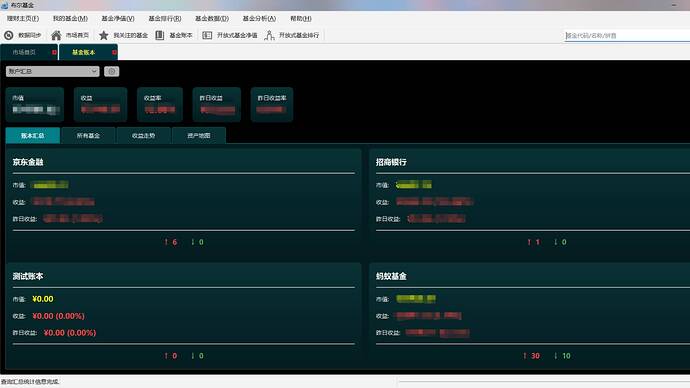Open 开放式基金排行 ranking icon
This screenshot has height=388, width=690.
(x=269, y=35)
